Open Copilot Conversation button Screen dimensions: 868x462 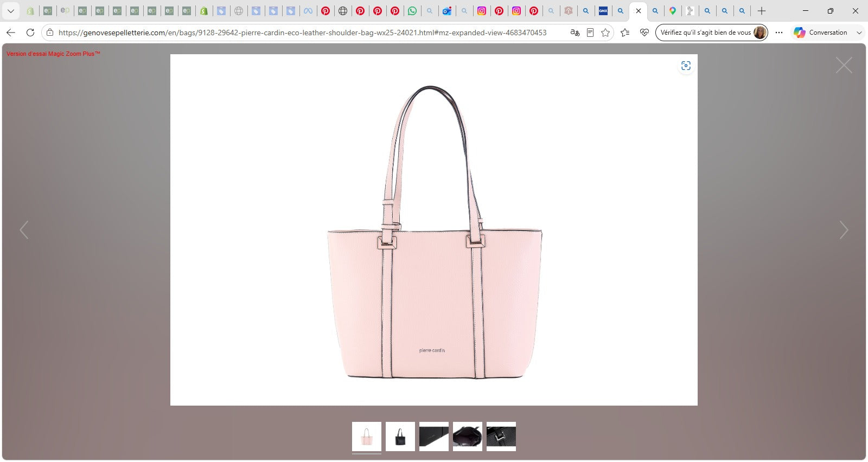point(820,33)
